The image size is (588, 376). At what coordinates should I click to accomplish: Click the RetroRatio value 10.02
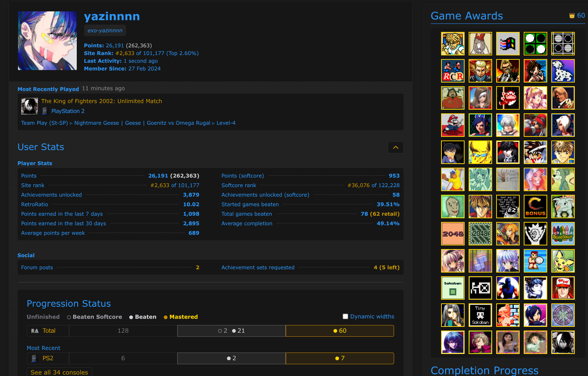tap(191, 204)
